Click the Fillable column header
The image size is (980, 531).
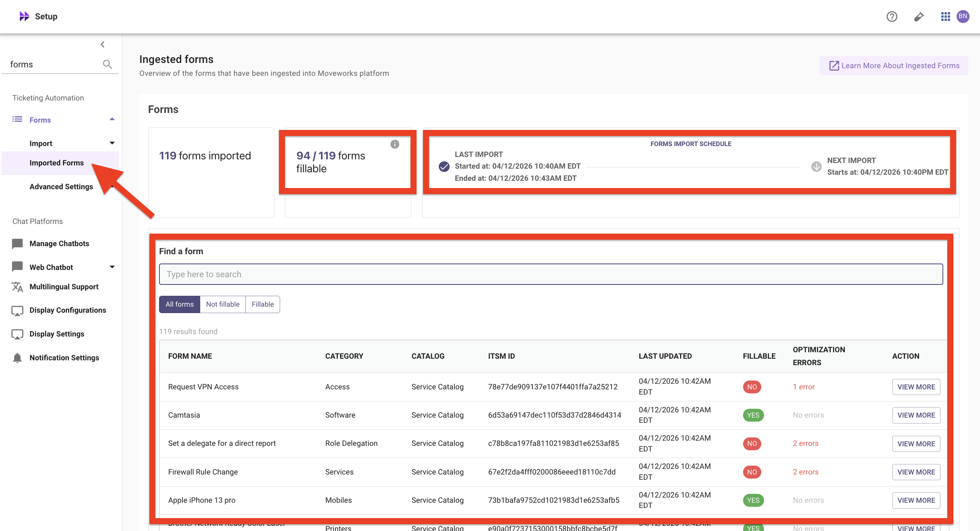click(759, 356)
